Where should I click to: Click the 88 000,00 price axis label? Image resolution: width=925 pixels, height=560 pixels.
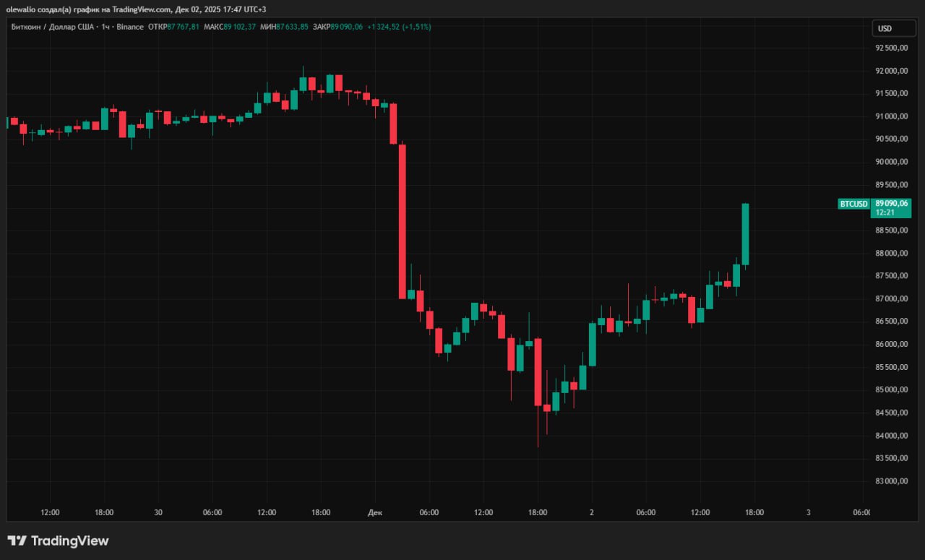pos(892,253)
